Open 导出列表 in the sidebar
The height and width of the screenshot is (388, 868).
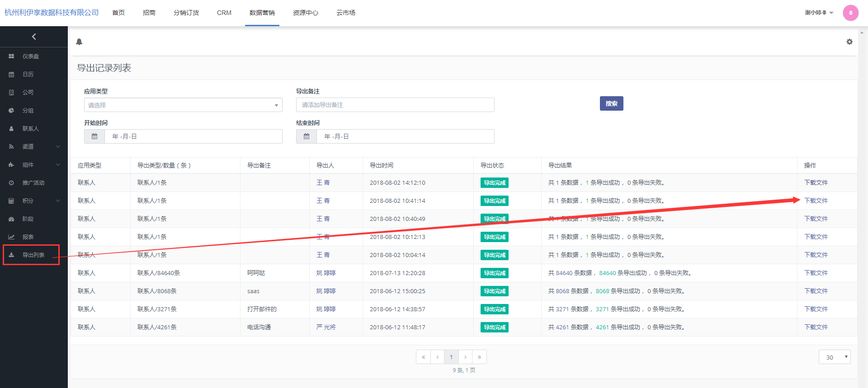pyautogui.click(x=33, y=255)
